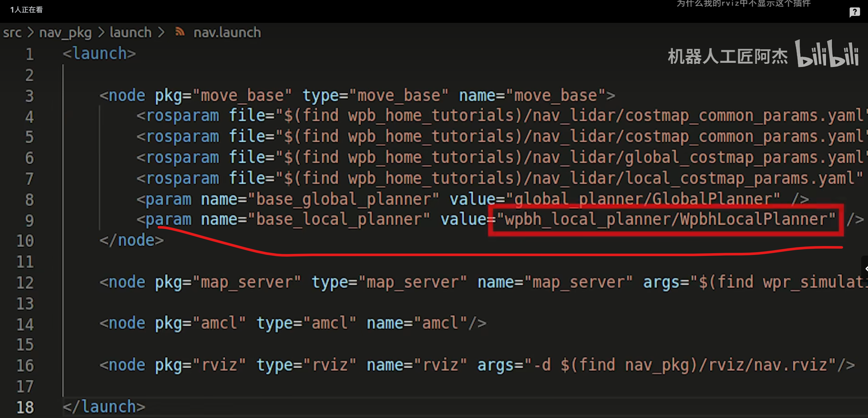Viewport: 868px width, 418px height.
Task: Expand the chevron after launch in breadcrumb
Action: pyautogui.click(x=161, y=33)
